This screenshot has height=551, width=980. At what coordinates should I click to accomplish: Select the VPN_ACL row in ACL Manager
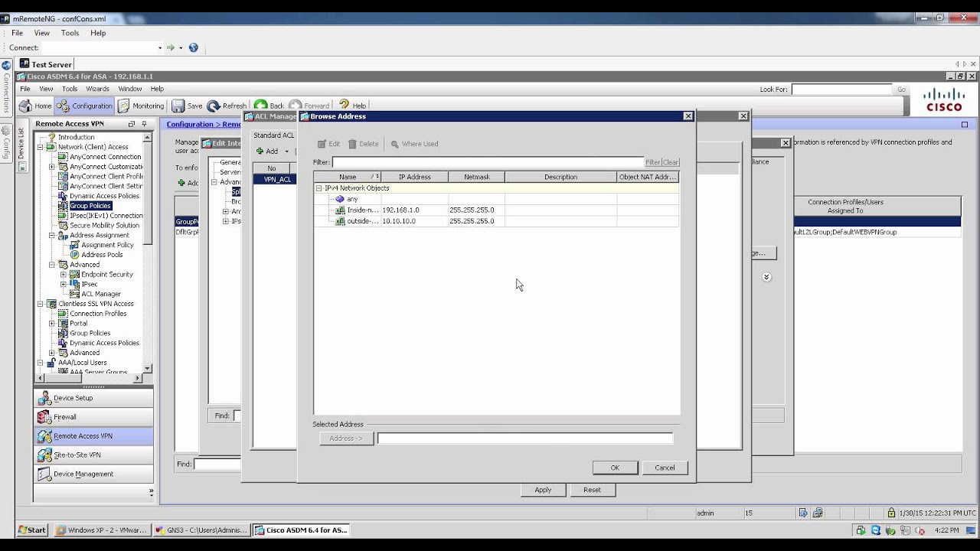pyautogui.click(x=275, y=180)
